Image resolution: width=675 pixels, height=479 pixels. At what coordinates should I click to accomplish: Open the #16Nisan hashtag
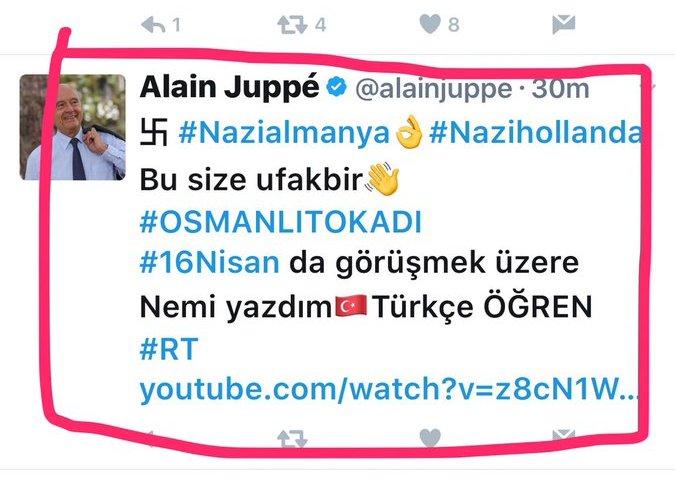pyautogui.click(x=210, y=263)
